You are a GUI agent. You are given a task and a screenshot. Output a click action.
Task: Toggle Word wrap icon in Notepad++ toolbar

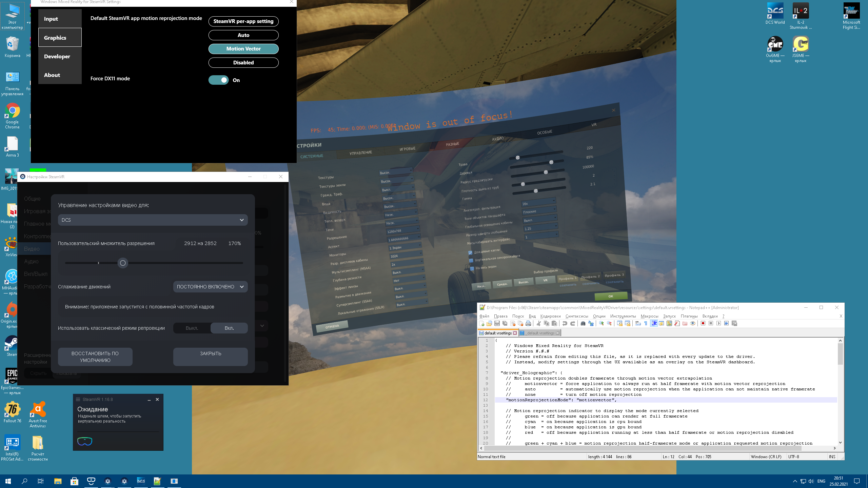(638, 323)
